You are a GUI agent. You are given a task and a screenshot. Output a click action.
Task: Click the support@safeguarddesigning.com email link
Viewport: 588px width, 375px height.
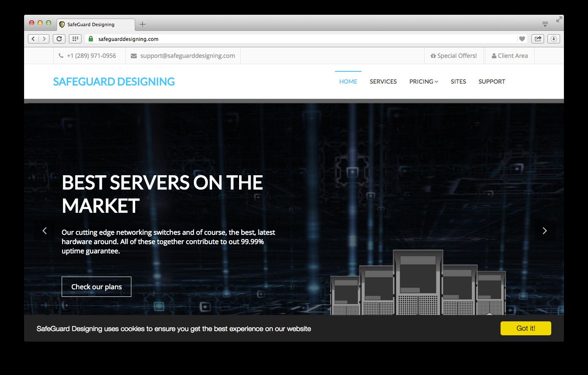click(x=188, y=55)
